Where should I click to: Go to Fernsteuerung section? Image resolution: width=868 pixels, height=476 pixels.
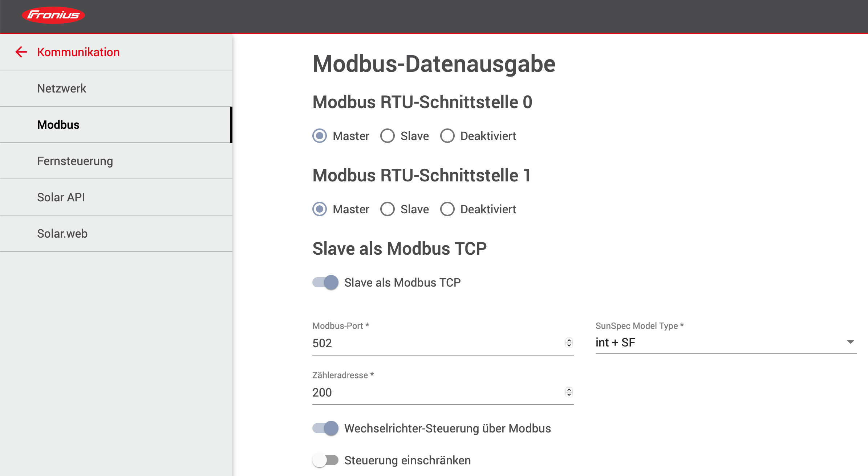(75, 161)
